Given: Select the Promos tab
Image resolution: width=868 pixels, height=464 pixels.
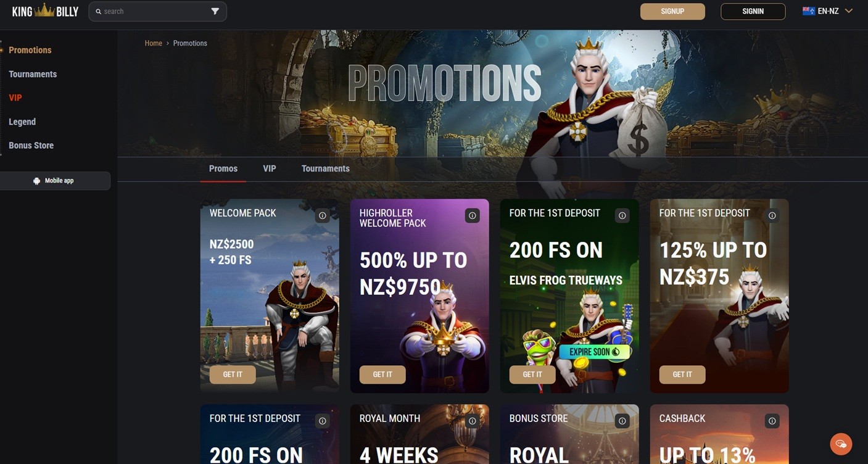Looking at the screenshot, I should pos(223,168).
